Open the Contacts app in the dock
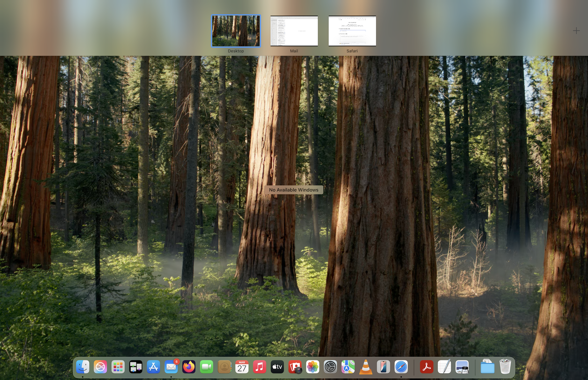Image resolution: width=588 pixels, height=380 pixels. pos(224,367)
